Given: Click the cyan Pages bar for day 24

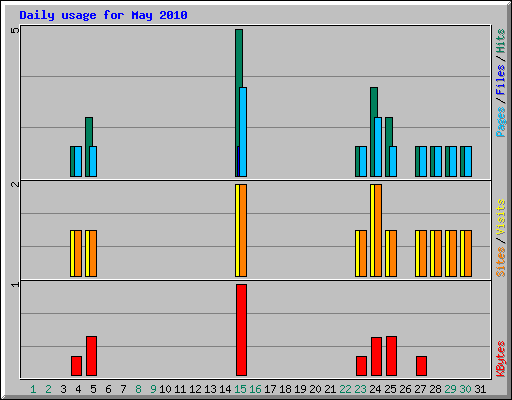Looking at the screenshot, I should tap(378, 147).
